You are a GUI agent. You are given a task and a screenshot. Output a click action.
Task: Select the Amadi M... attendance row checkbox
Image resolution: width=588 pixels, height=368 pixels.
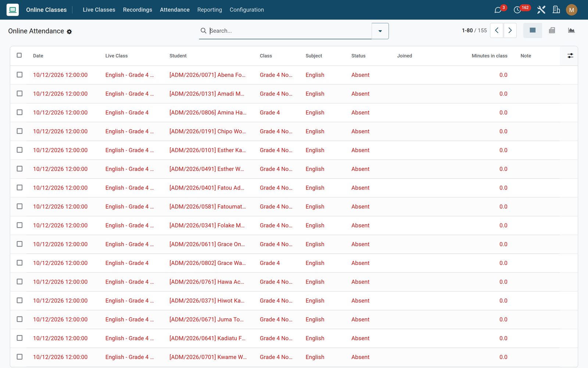pyautogui.click(x=19, y=93)
